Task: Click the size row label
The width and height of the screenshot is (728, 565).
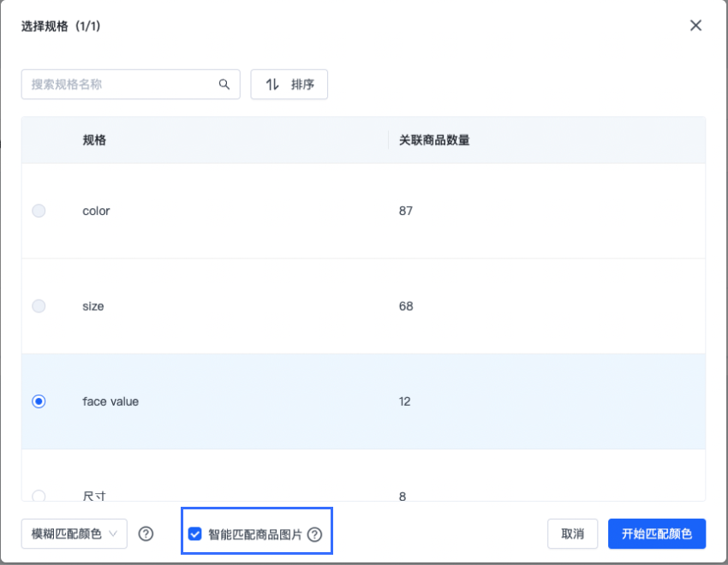Action: click(93, 306)
